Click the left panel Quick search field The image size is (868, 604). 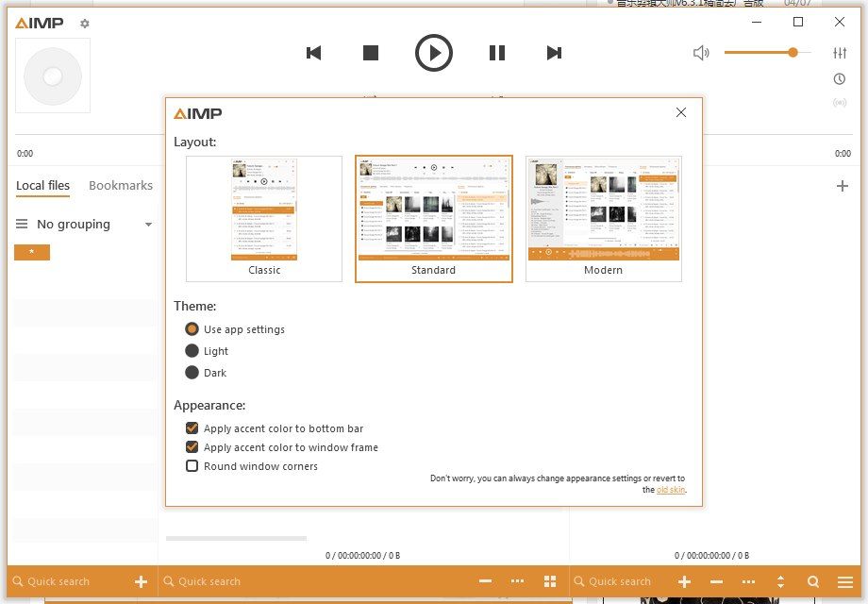69,581
